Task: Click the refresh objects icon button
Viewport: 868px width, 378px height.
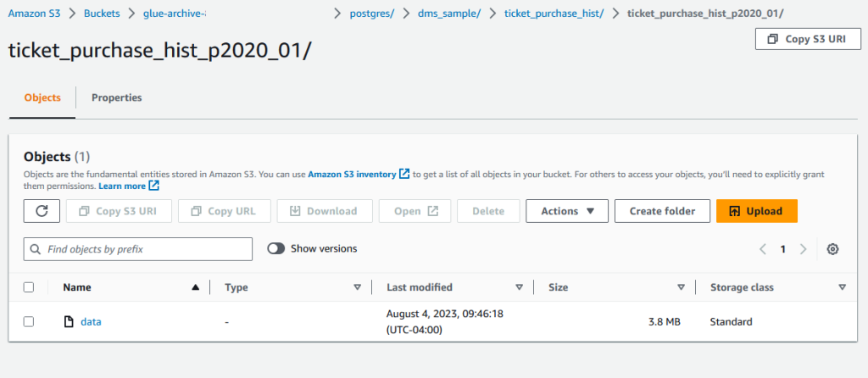Action: pyautogui.click(x=42, y=211)
